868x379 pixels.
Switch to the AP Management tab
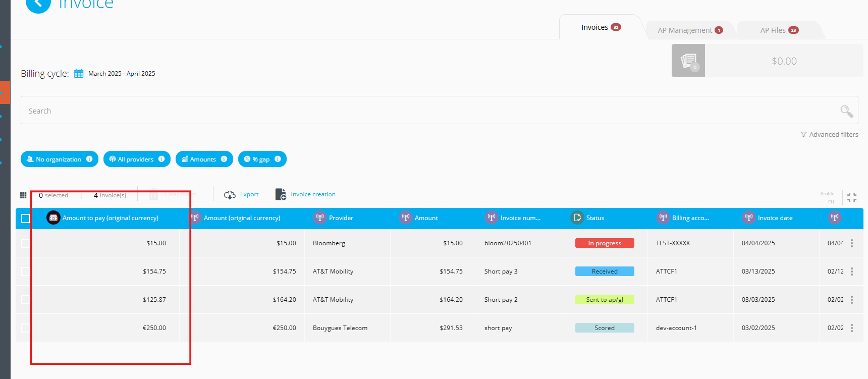click(689, 30)
